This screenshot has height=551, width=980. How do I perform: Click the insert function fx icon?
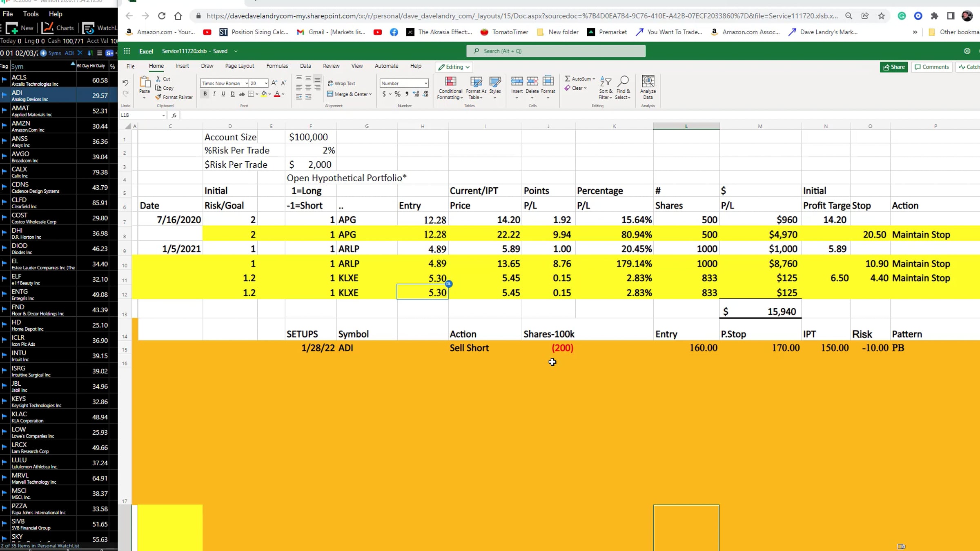point(174,116)
